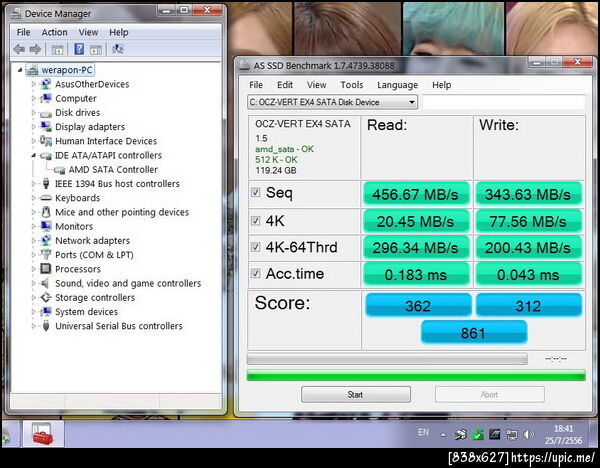Toggle the 4K test checkbox
The height and width of the screenshot is (468, 600).
pos(256,220)
